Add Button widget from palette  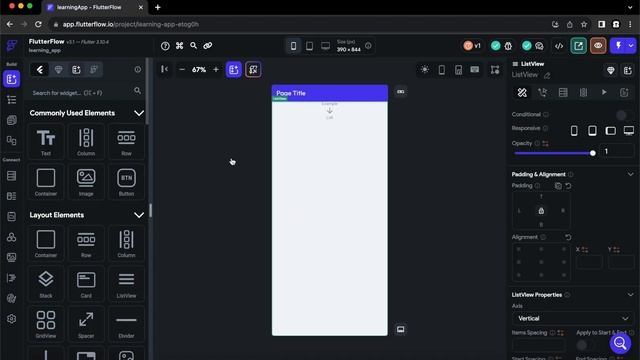click(x=127, y=182)
